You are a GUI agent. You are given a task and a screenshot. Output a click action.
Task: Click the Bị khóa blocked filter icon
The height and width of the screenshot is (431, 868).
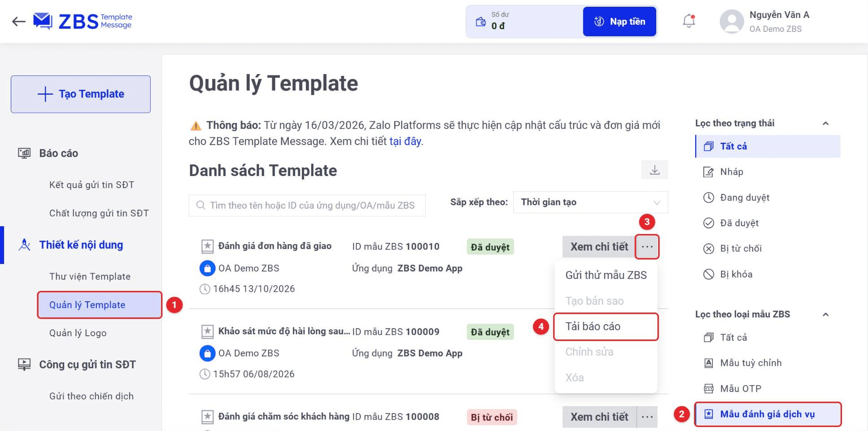pyautogui.click(x=708, y=274)
